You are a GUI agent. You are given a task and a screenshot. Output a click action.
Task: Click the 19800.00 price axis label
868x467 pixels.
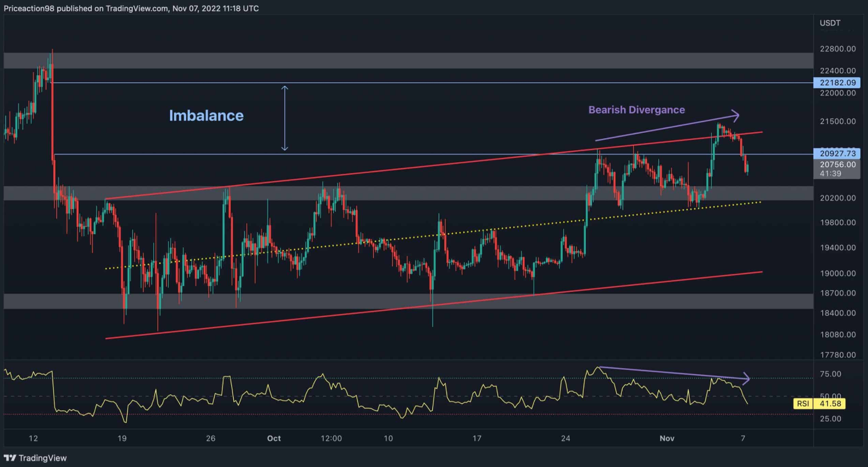pyautogui.click(x=838, y=223)
